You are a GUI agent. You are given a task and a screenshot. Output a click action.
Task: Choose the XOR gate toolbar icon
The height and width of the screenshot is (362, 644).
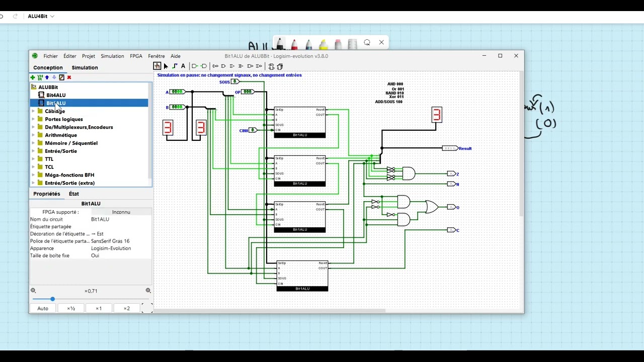click(x=241, y=66)
